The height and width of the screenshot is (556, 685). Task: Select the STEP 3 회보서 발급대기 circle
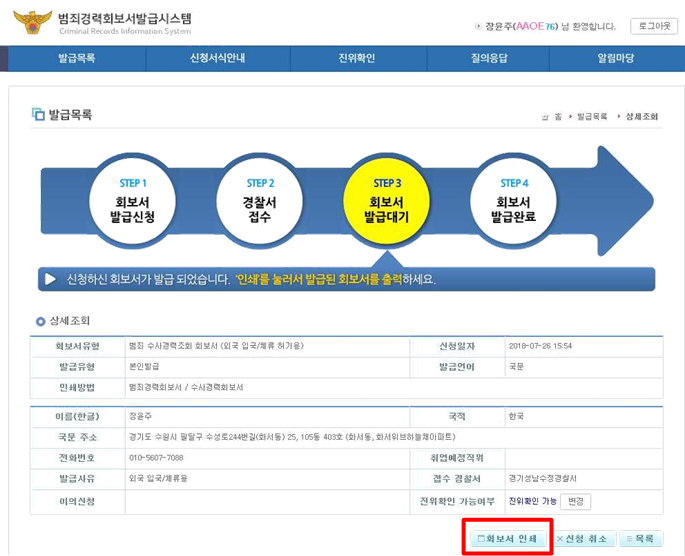(386, 199)
